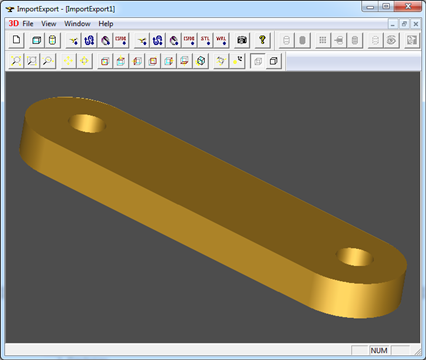Open the View menu
The width and height of the screenshot is (426, 360).
[49, 24]
